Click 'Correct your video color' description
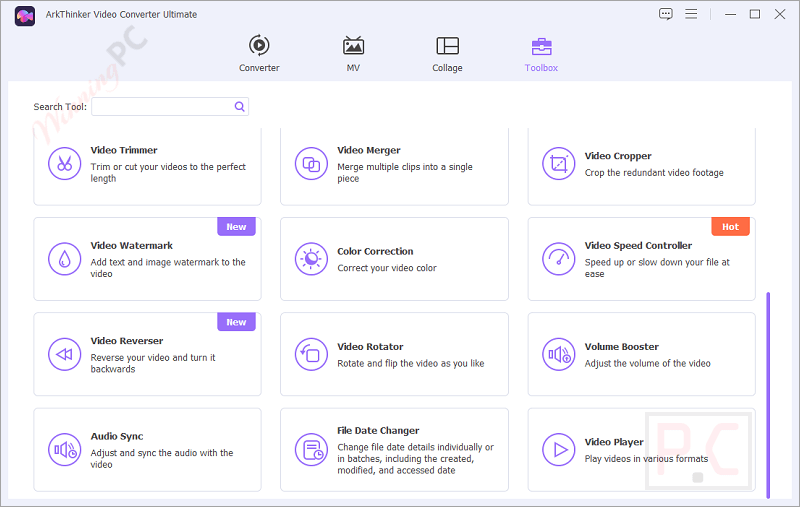This screenshot has width=800, height=507. tap(387, 268)
